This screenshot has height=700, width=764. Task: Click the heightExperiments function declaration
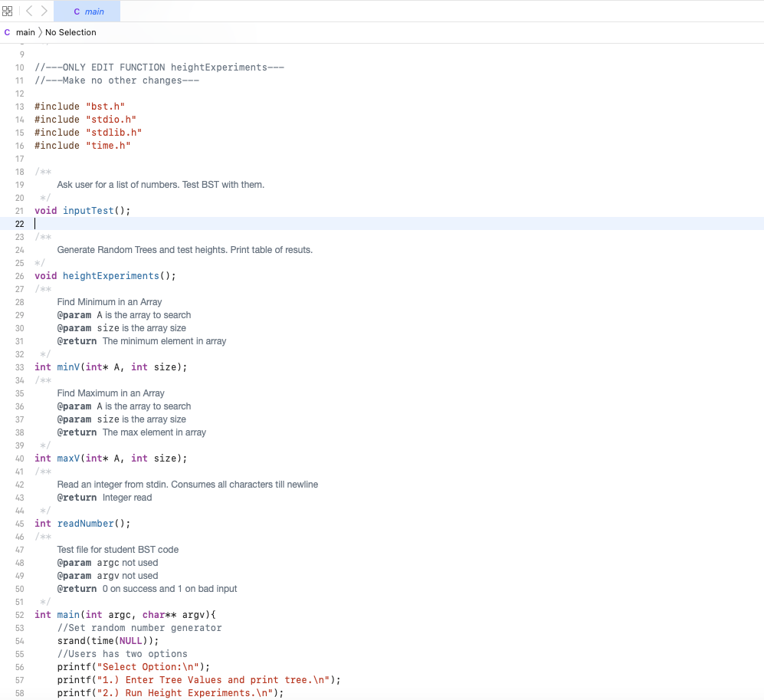pyautogui.click(x=111, y=275)
